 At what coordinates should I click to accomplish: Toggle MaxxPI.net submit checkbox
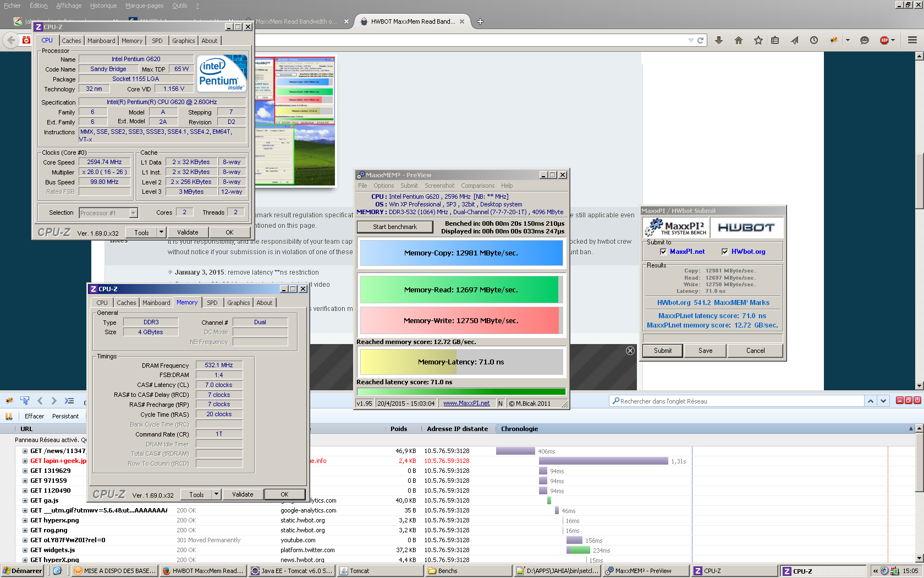click(x=663, y=252)
